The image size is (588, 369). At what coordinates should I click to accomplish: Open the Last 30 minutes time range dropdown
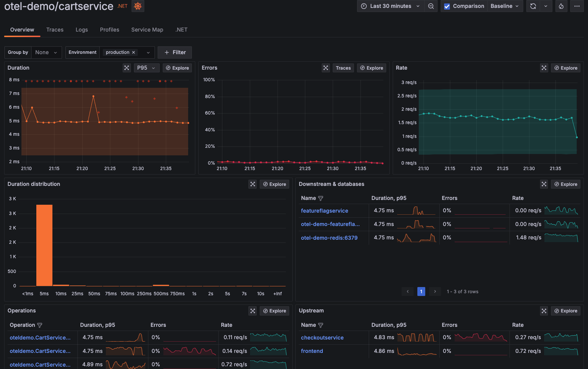coord(391,6)
